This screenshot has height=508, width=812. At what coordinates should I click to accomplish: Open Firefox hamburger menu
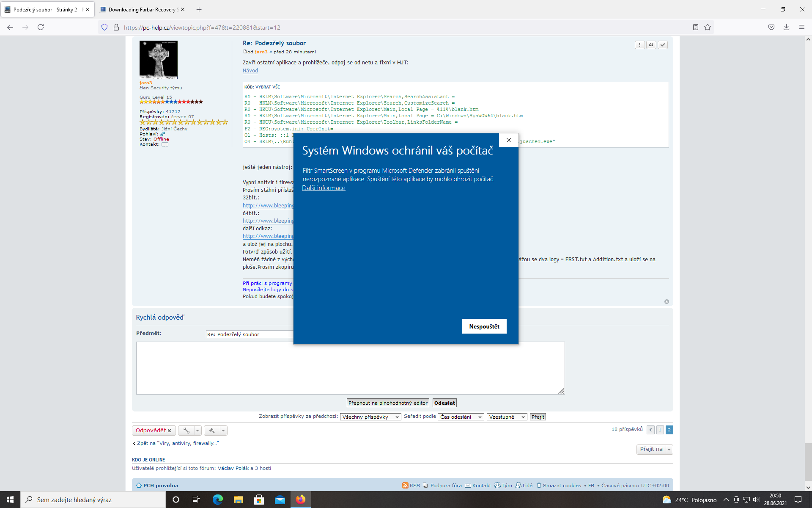pos(801,27)
